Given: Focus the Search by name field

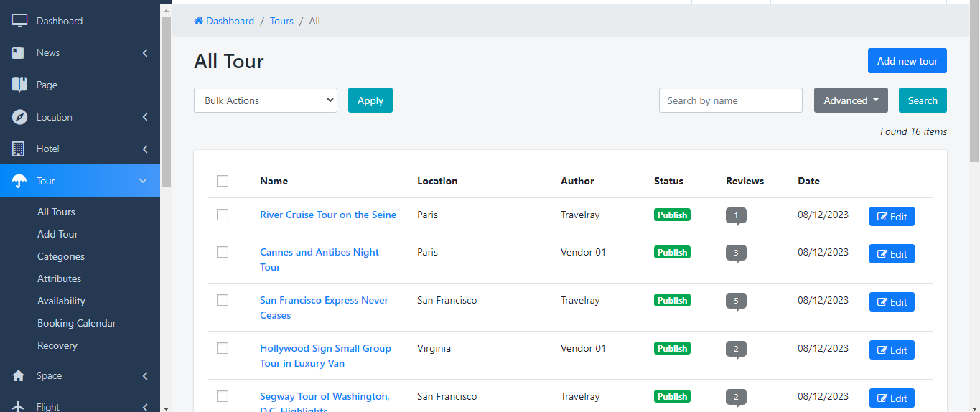Looking at the screenshot, I should click(730, 100).
